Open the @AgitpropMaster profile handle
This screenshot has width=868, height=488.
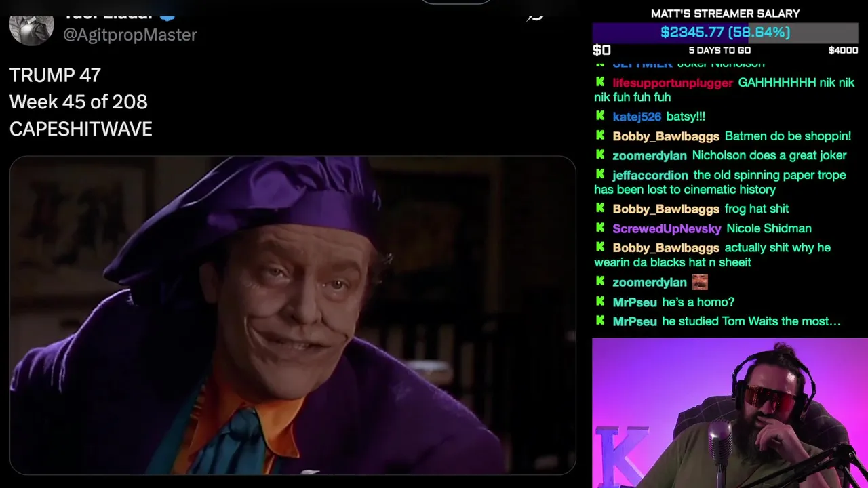coord(130,35)
